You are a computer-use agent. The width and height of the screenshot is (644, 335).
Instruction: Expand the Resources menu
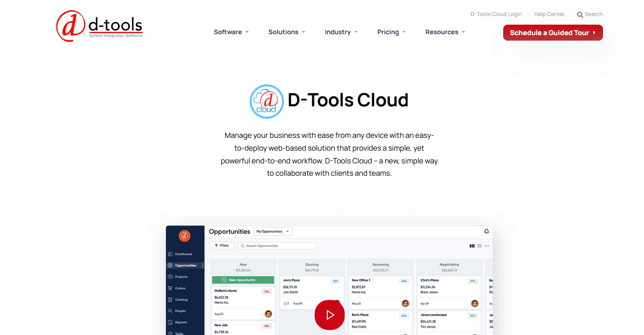pyautogui.click(x=445, y=32)
